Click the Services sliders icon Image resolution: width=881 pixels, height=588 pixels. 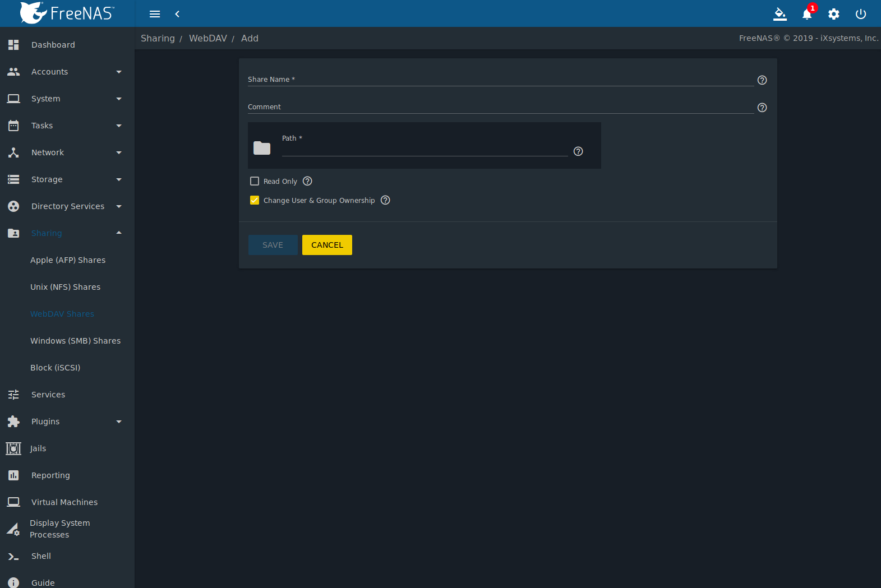(13, 395)
